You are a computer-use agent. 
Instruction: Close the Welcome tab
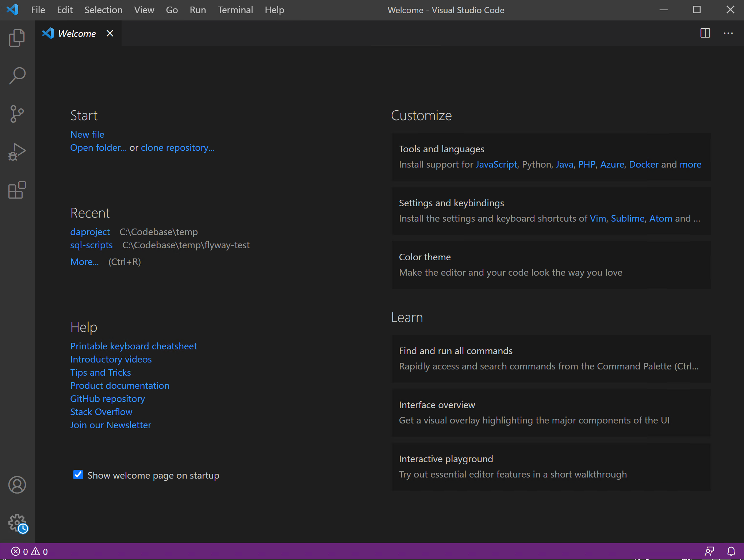point(110,33)
